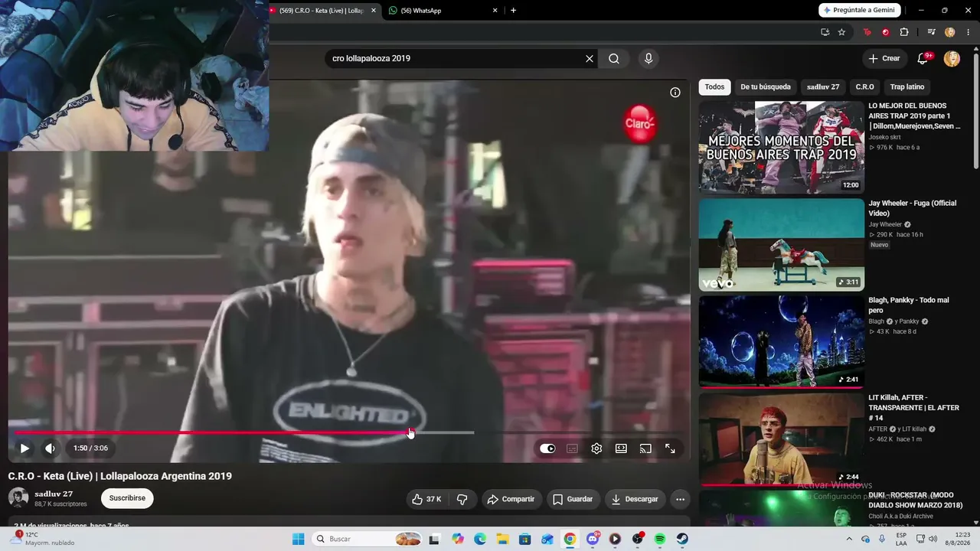Open the Jay Wheeler Fuga thumbnail
Screen dimensions: 980x551
[782, 245]
